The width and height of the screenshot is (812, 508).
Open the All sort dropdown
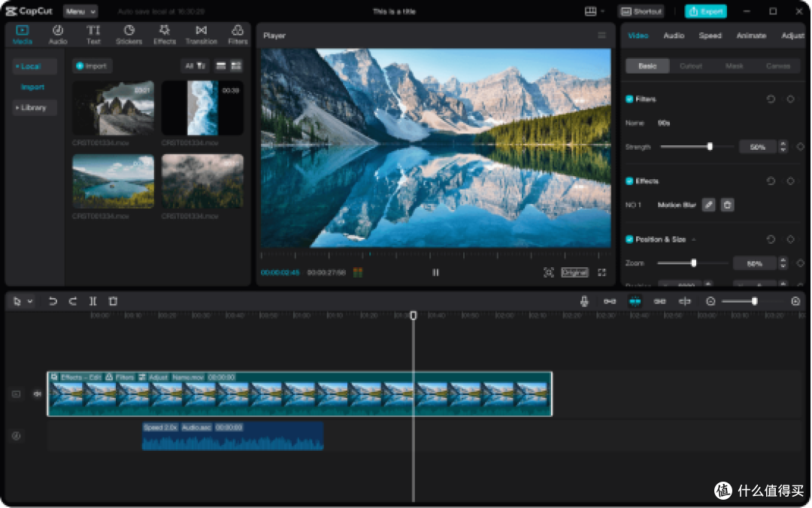[195, 65]
